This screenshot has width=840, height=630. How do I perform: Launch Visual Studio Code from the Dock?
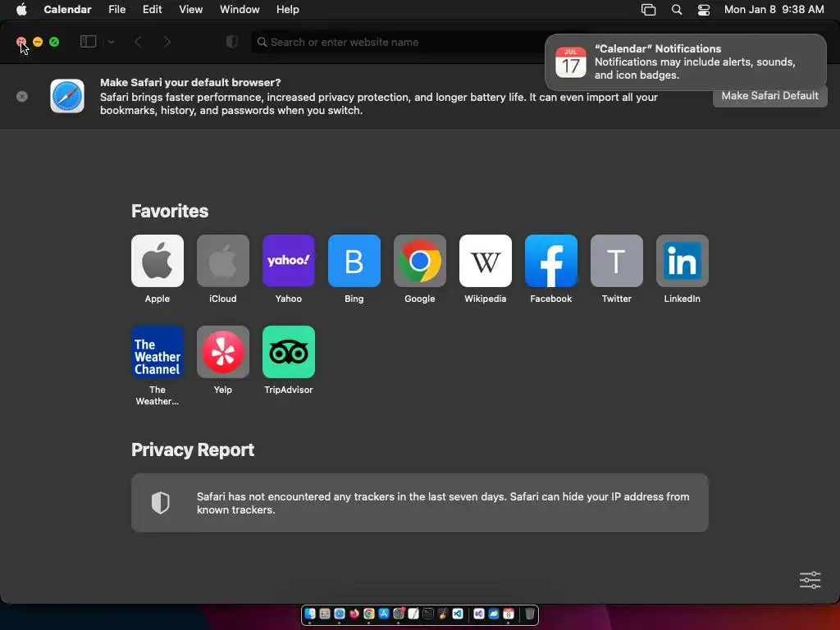pyautogui.click(x=458, y=614)
